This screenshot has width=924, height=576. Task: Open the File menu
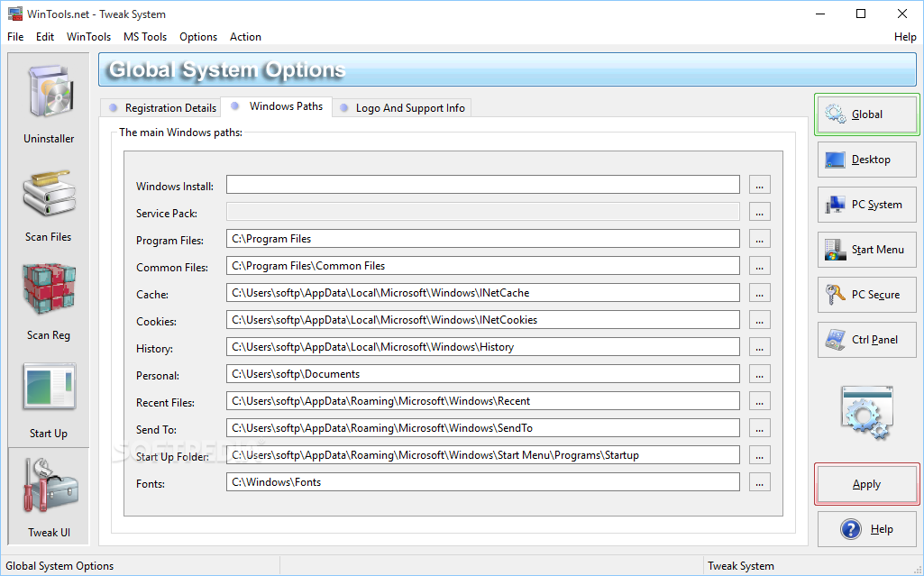point(15,37)
